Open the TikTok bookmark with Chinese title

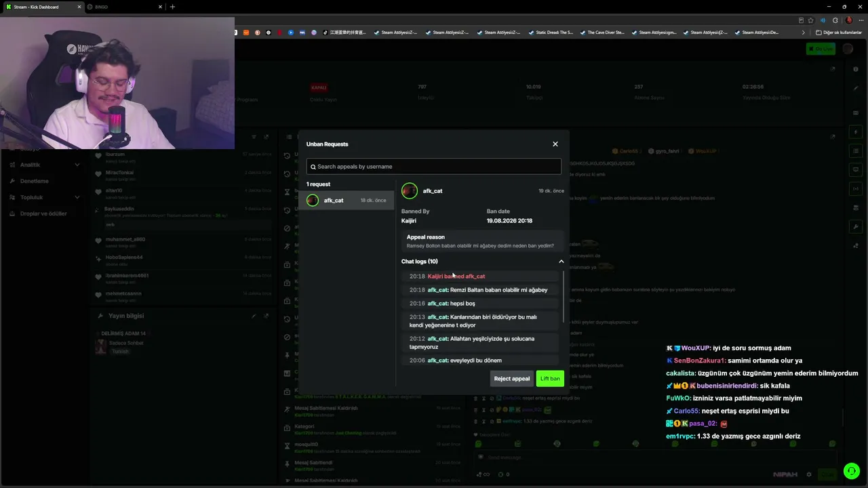click(x=344, y=33)
